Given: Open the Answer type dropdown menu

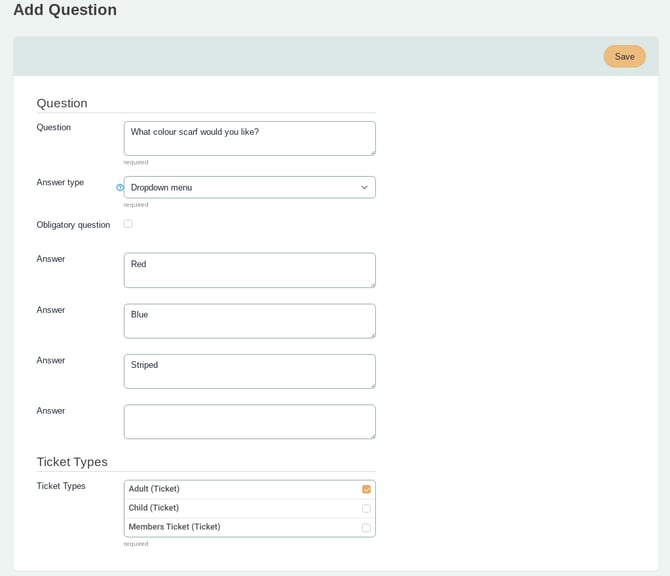Looking at the screenshot, I should point(249,187).
